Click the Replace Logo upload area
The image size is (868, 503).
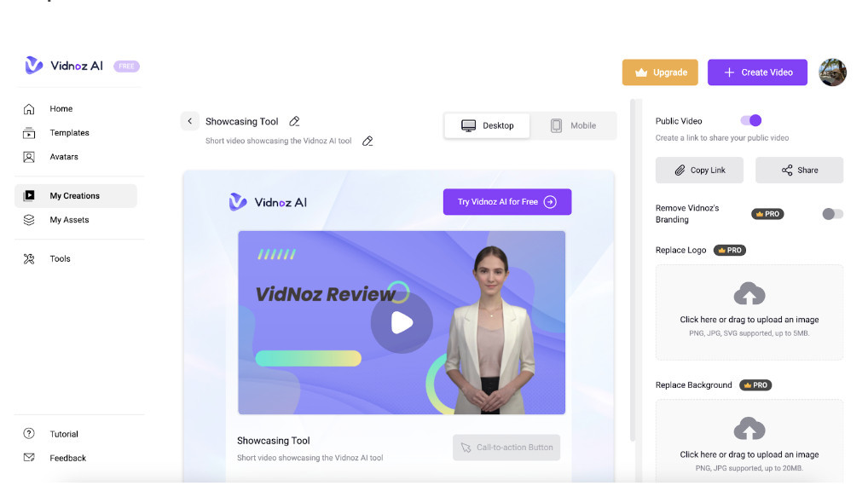coord(749,312)
